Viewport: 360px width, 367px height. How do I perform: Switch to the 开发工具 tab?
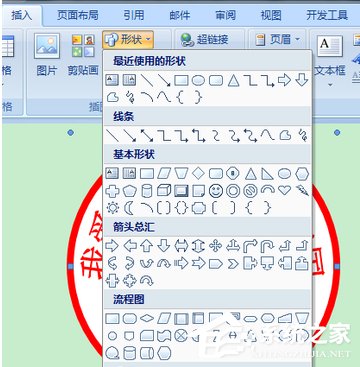coord(327,15)
